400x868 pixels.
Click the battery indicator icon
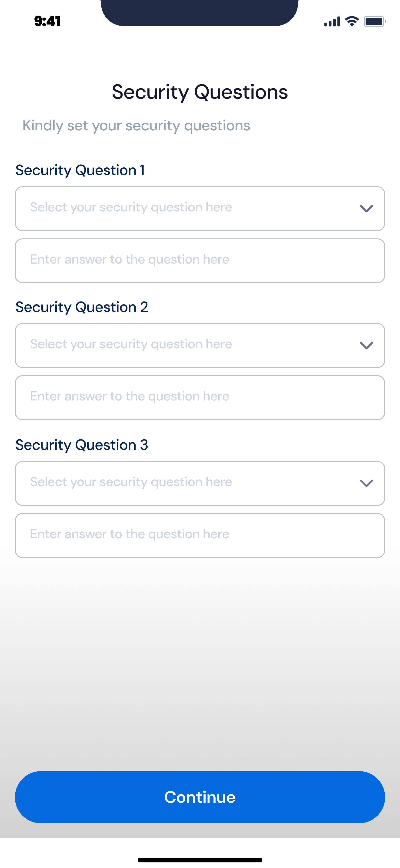pos(374,22)
